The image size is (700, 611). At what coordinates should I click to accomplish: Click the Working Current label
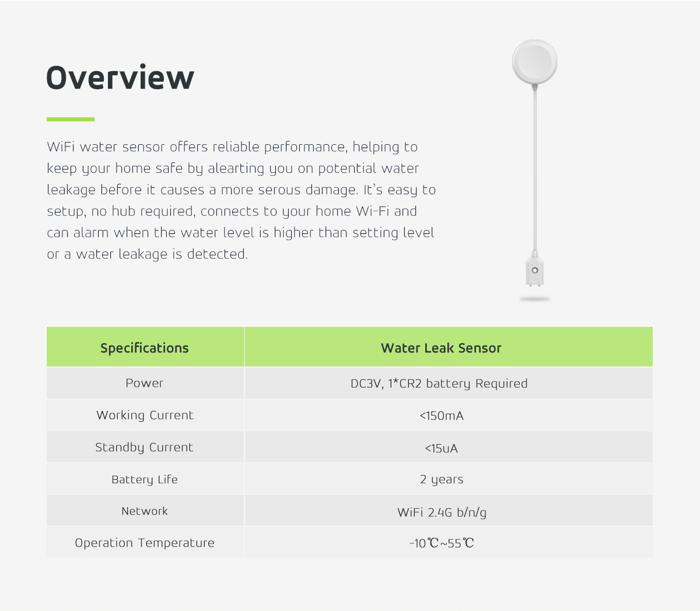click(145, 415)
